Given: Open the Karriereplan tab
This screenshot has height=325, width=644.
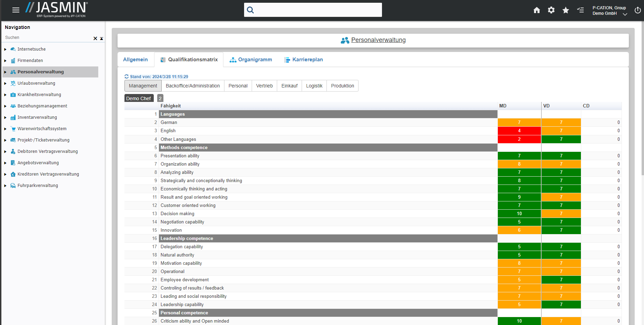Looking at the screenshot, I should point(303,60).
